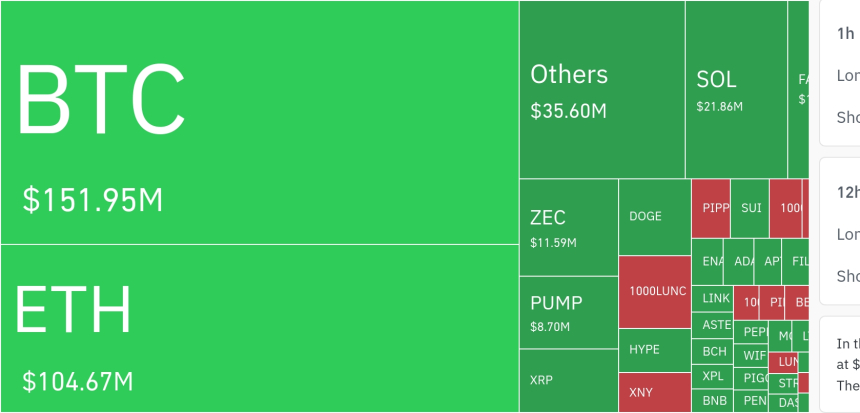Select the SUI tile
860x413 pixels.
pyautogui.click(x=750, y=208)
